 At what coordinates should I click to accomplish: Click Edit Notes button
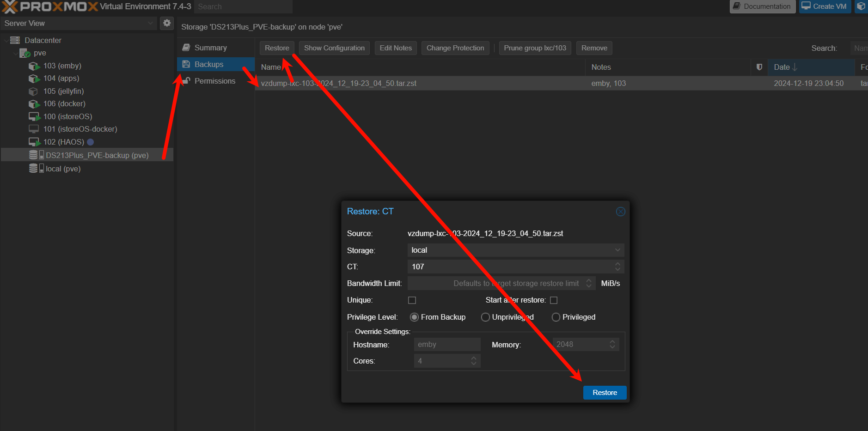[x=396, y=48]
